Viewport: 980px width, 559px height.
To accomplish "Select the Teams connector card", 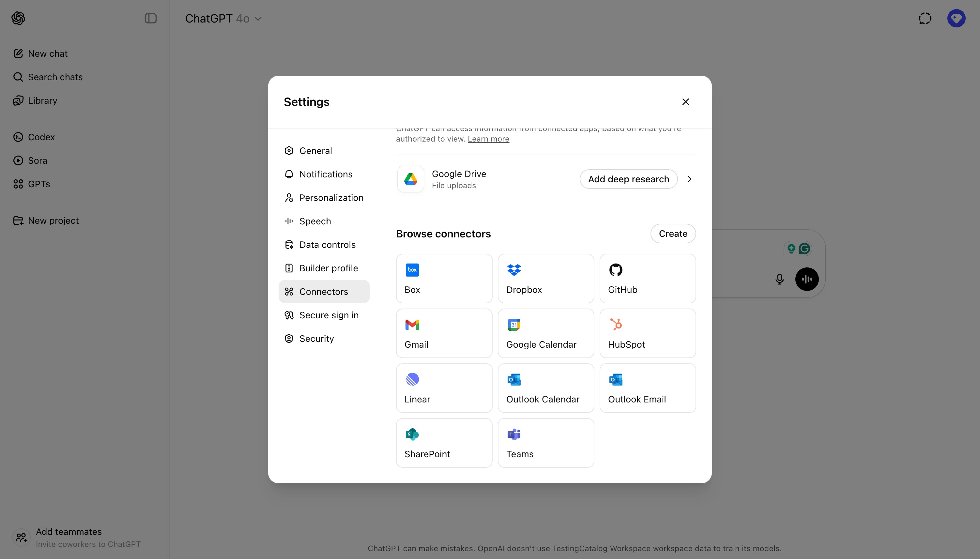I will (546, 443).
